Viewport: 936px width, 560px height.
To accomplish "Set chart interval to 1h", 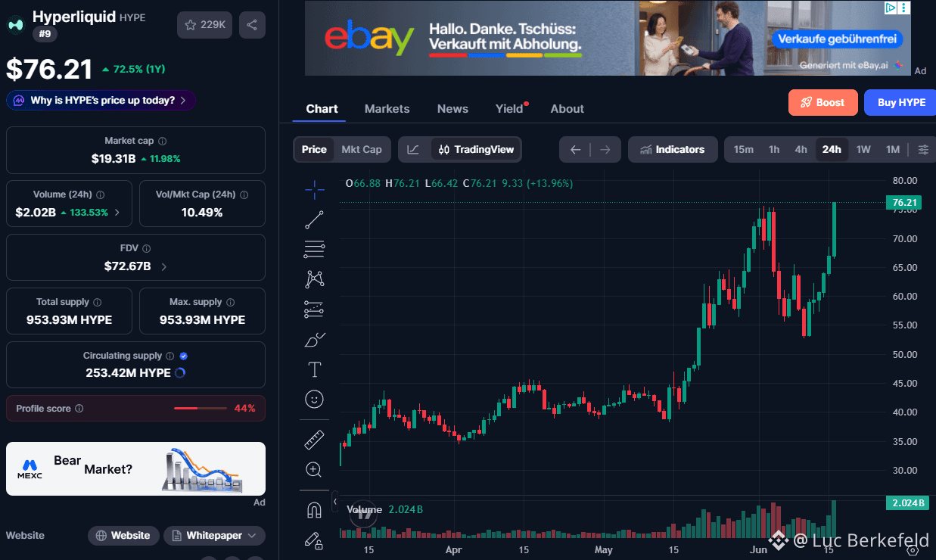I will pyautogui.click(x=774, y=149).
